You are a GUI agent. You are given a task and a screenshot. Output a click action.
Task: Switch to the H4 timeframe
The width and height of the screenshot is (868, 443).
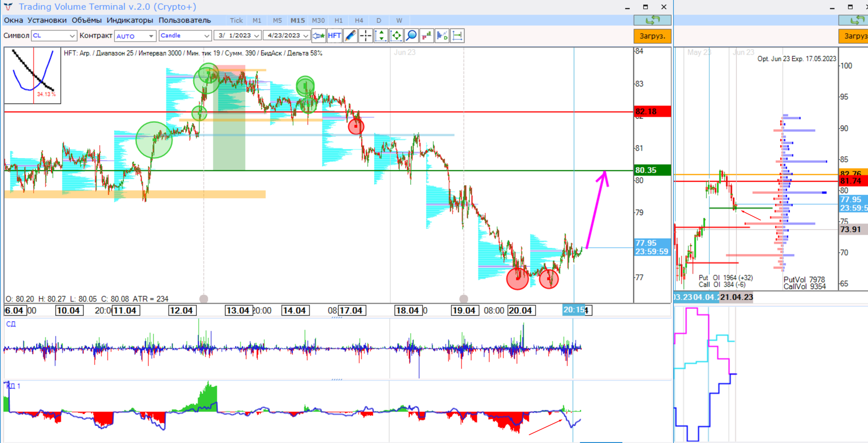[x=359, y=20]
